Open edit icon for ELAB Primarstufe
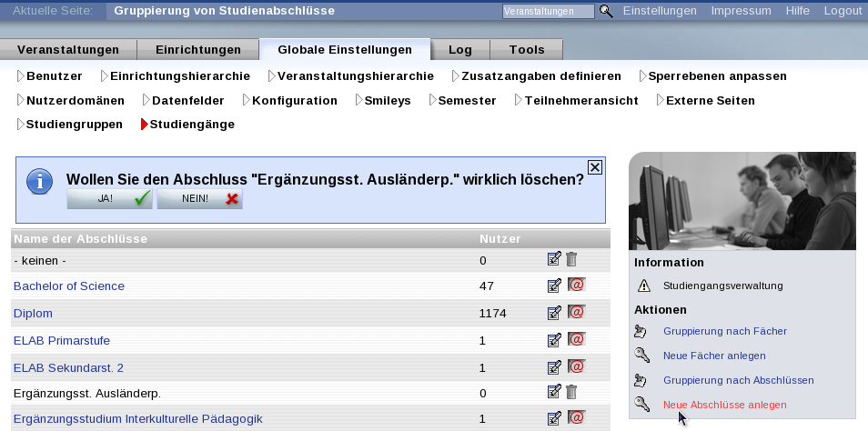 pyautogui.click(x=553, y=340)
